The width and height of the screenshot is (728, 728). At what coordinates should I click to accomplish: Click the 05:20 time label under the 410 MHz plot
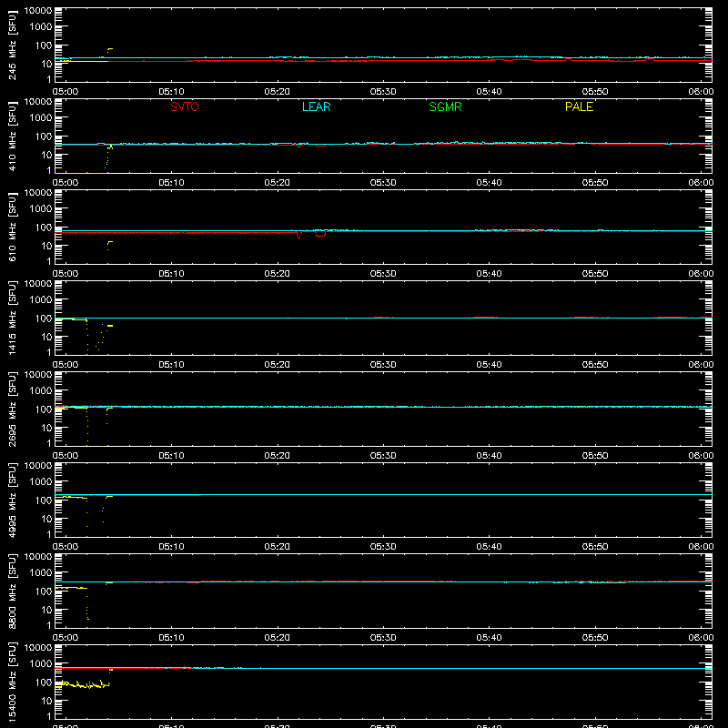278,183
